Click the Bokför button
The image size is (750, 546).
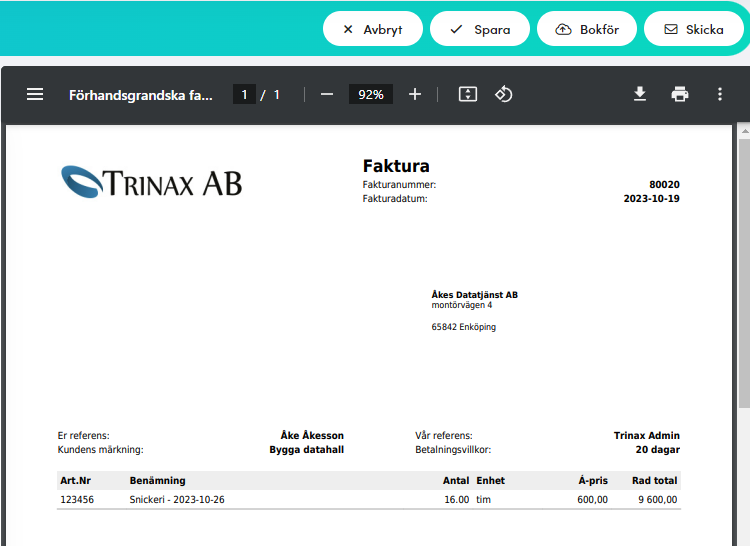[x=587, y=29]
